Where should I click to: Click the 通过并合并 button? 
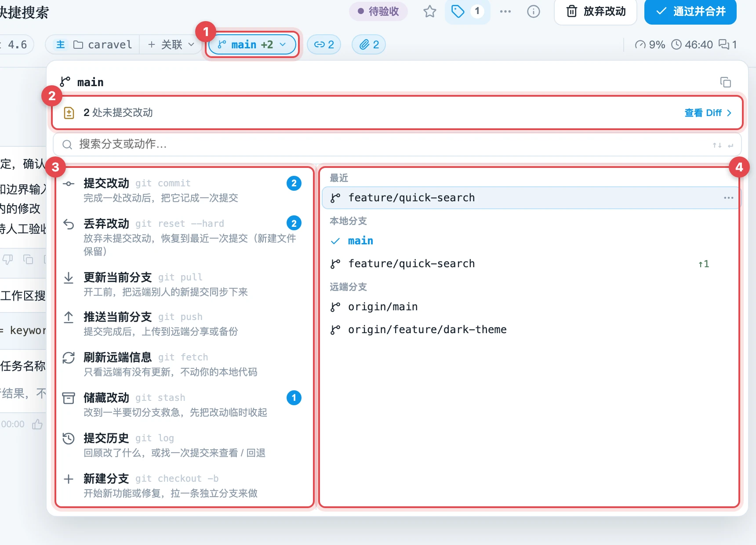(x=691, y=11)
